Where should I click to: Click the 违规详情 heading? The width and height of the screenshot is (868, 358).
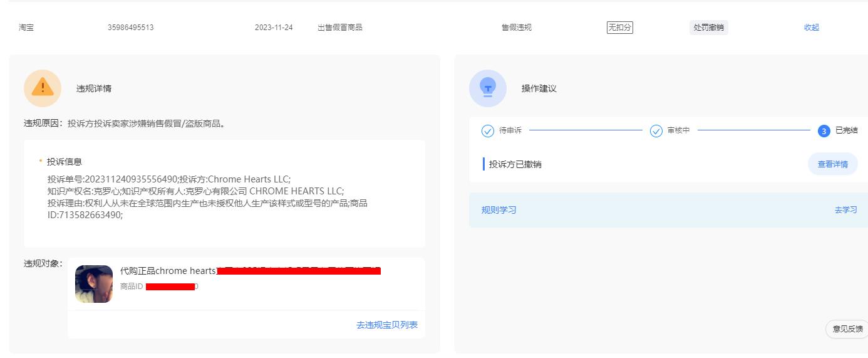[x=94, y=88]
